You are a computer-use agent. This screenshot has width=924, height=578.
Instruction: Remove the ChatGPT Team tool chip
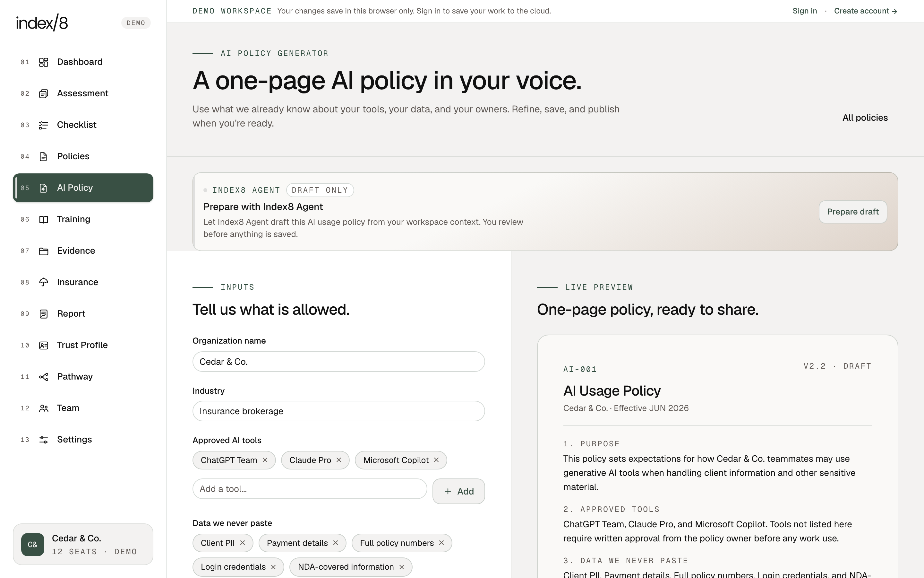coord(265,460)
